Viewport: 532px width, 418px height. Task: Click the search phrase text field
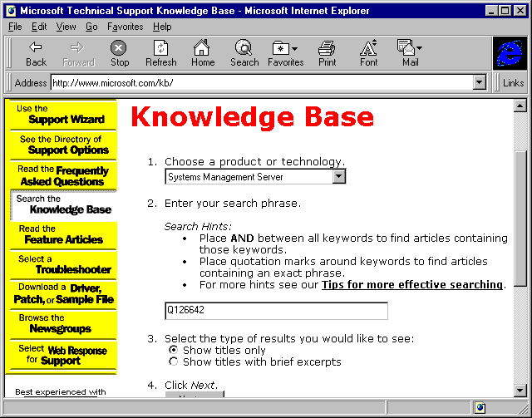pos(276,311)
